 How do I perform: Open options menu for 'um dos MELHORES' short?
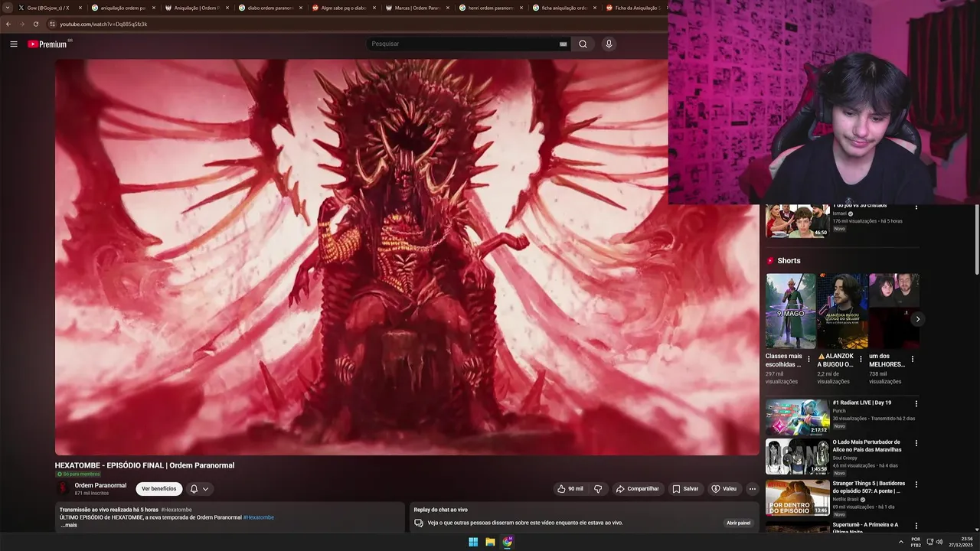coord(913,359)
